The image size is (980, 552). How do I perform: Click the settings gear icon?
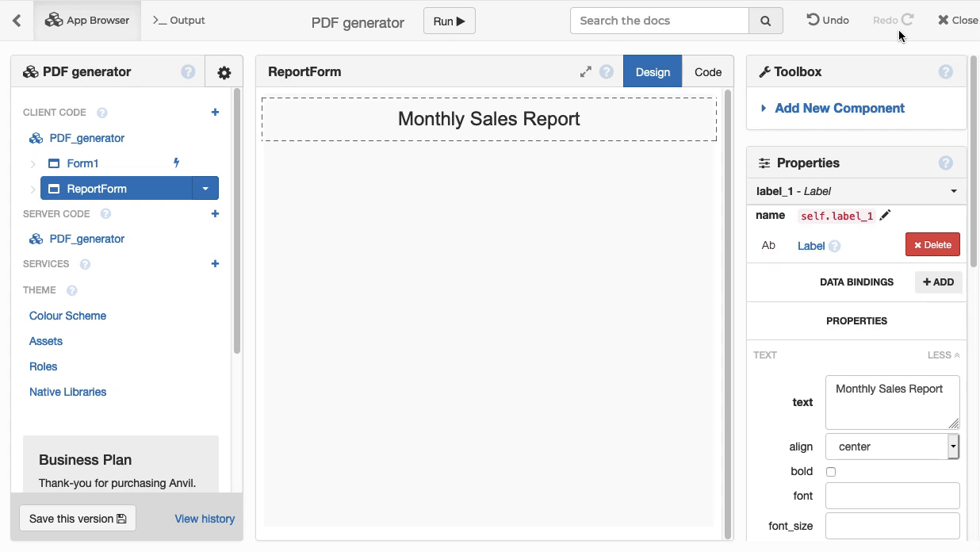point(224,73)
